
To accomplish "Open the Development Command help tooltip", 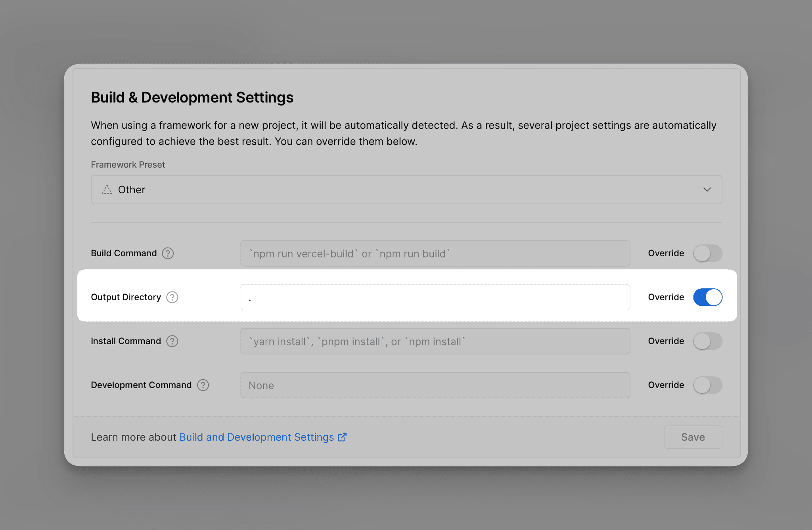I will point(203,385).
